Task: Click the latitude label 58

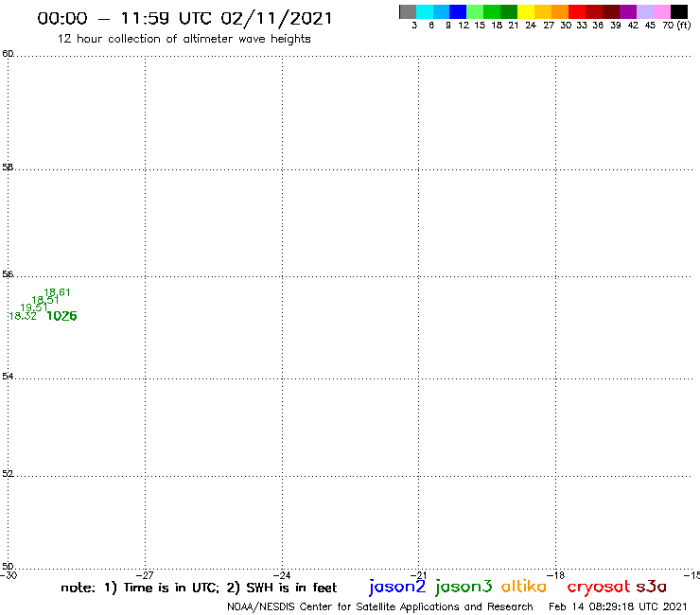Action: [8, 167]
